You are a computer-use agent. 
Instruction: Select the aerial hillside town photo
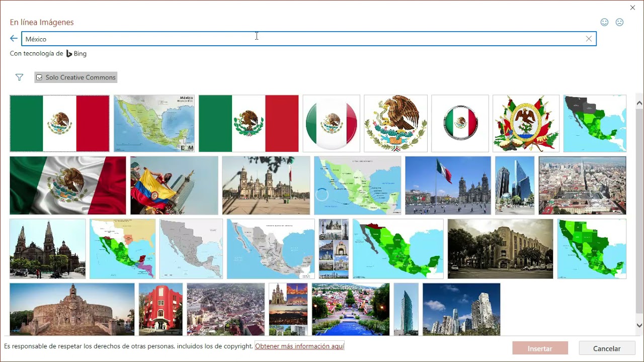[226, 309]
